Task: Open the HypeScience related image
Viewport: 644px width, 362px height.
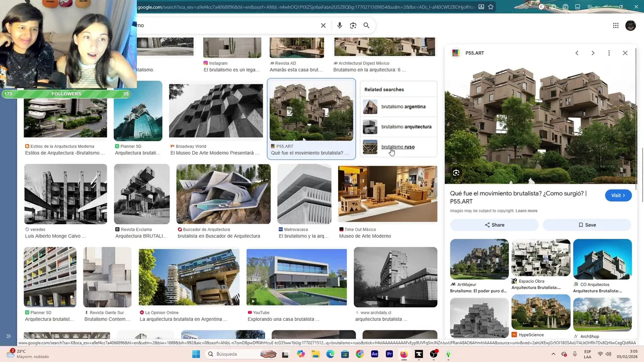Action: tap(541, 313)
